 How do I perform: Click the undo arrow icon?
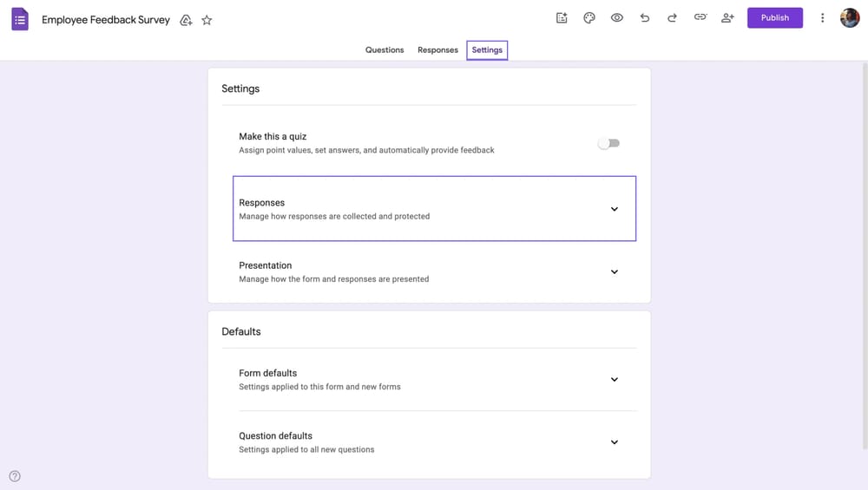coord(645,17)
